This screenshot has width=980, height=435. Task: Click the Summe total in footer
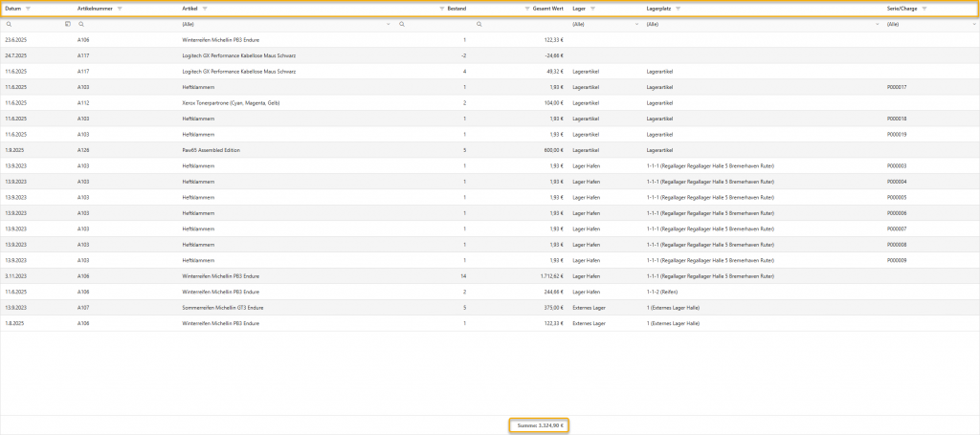pos(540,424)
